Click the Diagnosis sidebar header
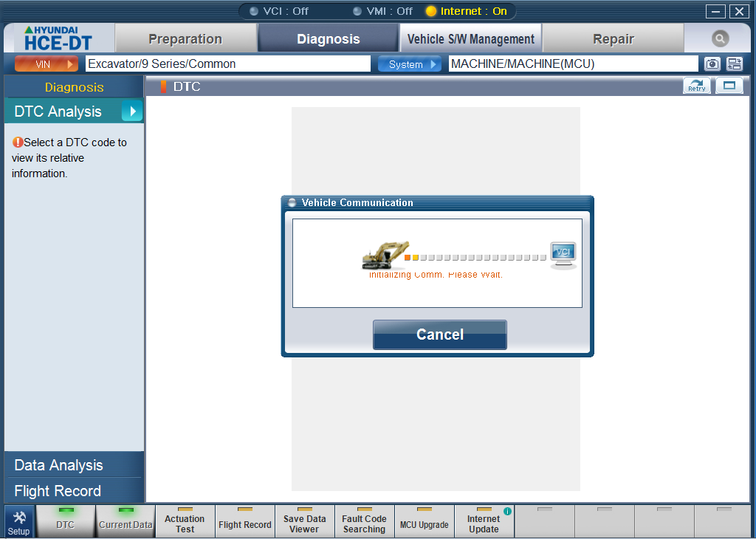This screenshot has width=756, height=539. pos(74,87)
